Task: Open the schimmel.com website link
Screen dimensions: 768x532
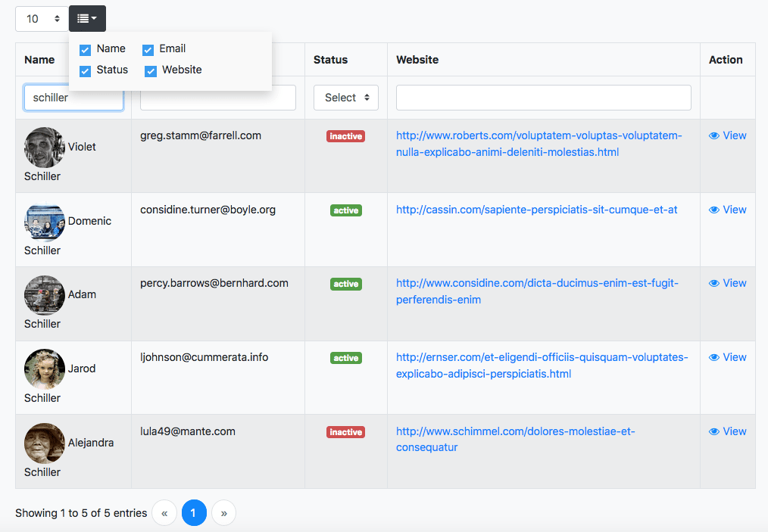Action: pos(516,440)
